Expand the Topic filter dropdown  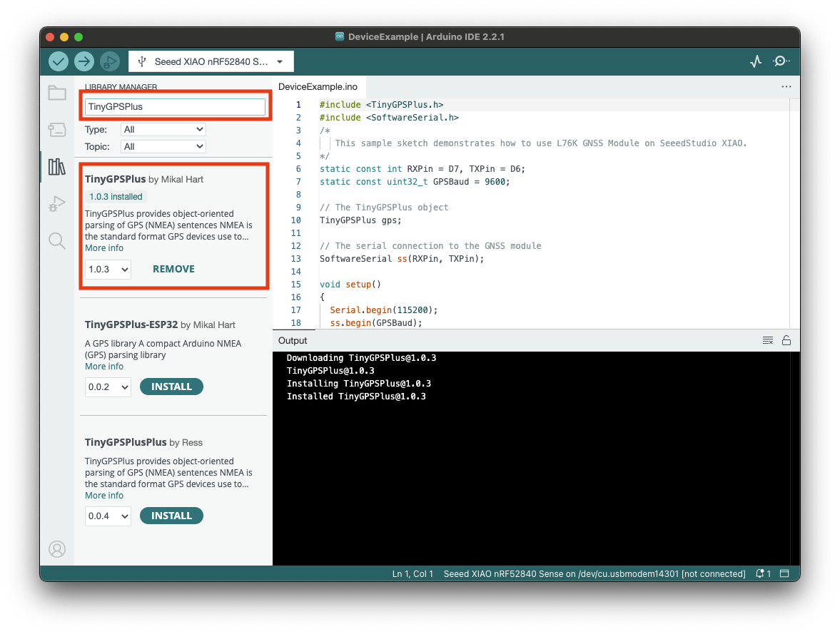[x=163, y=147]
